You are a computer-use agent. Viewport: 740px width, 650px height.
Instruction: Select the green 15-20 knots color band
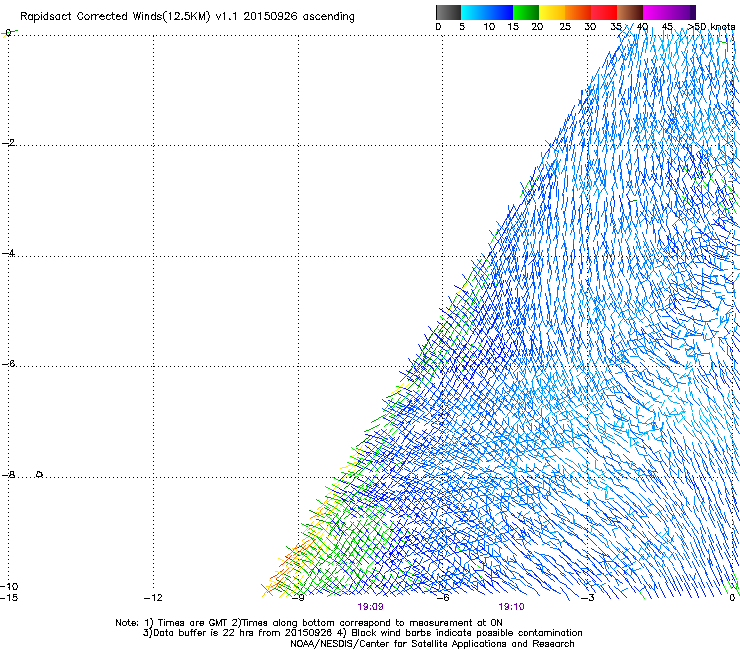tap(526, 12)
